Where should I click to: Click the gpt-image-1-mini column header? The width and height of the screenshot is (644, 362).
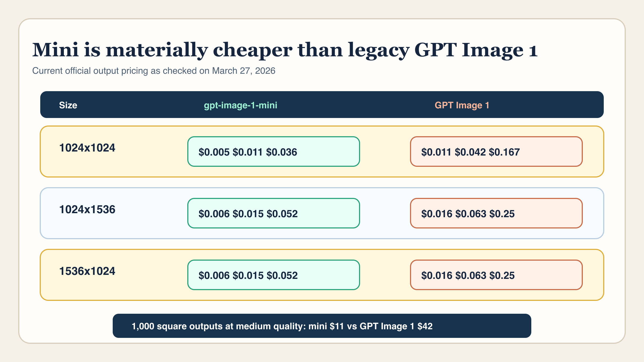[x=240, y=105]
